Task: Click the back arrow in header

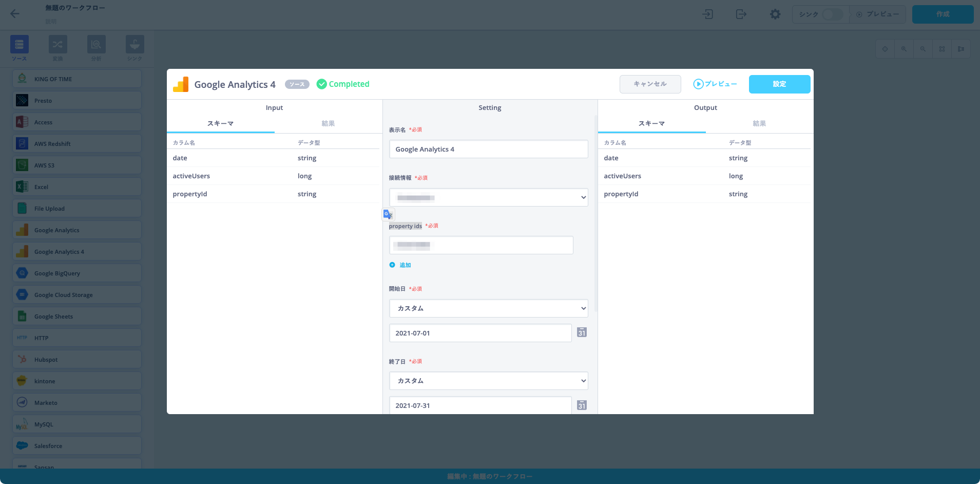Action: (15, 14)
